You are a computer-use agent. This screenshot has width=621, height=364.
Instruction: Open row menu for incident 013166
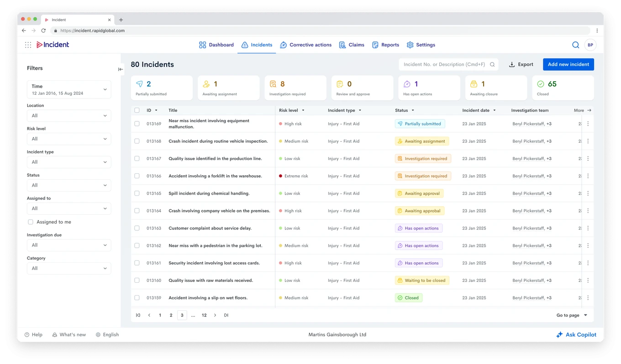588,176
